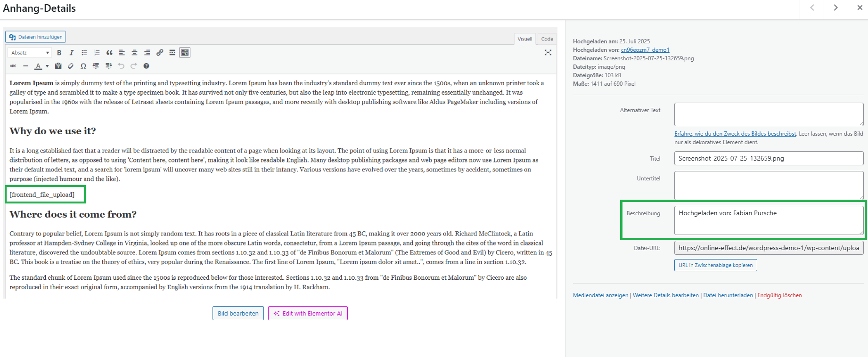
Task: Toggle bold formatting in editor toolbar
Action: click(x=59, y=53)
